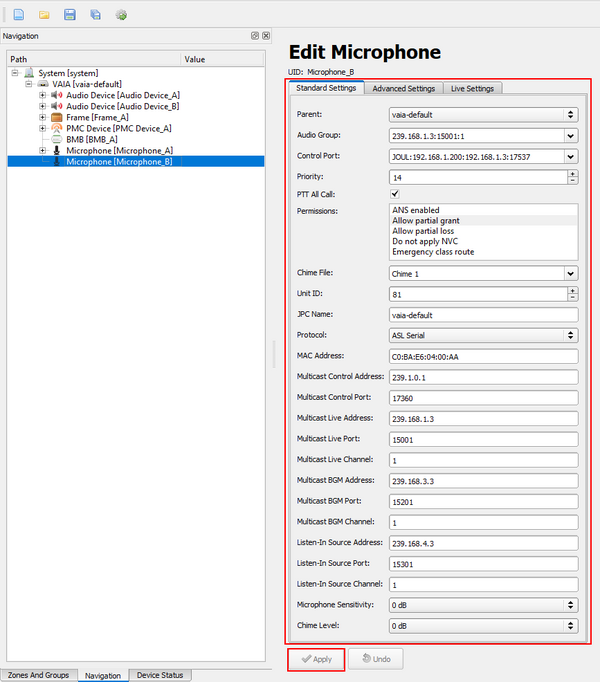Click the New file toolbar icon
This screenshot has width=600, height=682.
pyautogui.click(x=19, y=15)
